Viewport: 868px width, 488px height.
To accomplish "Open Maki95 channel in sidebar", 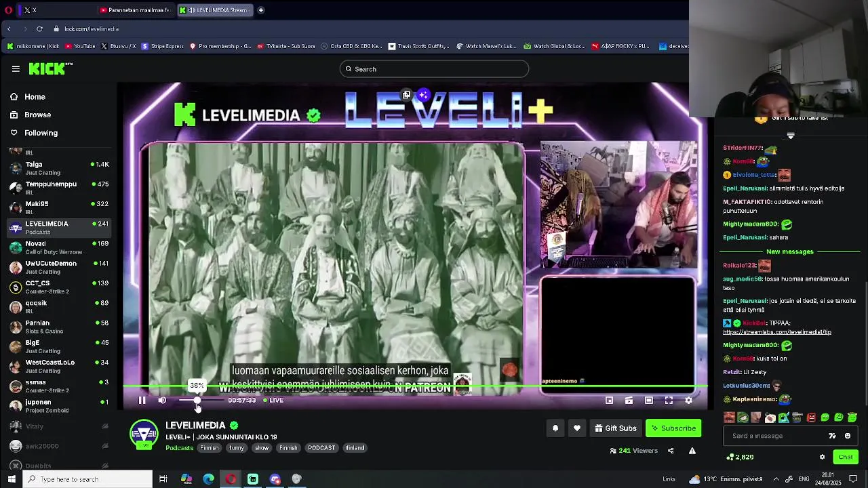I will pyautogui.click(x=59, y=207).
